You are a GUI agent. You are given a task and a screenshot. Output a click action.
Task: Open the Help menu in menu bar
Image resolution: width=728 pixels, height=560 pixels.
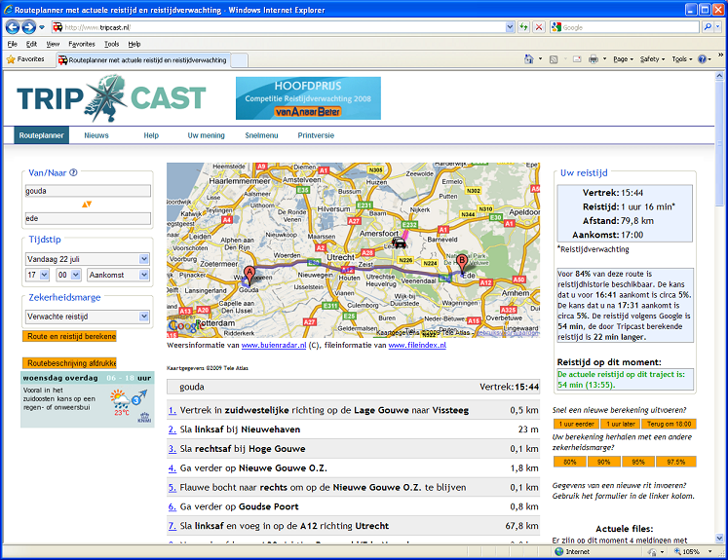(134, 44)
